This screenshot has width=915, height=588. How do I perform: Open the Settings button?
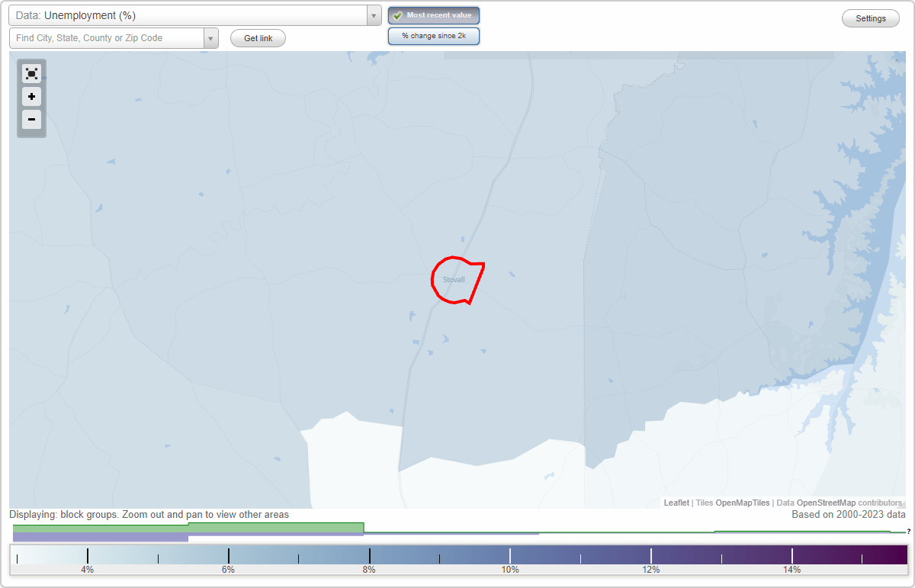tap(871, 19)
